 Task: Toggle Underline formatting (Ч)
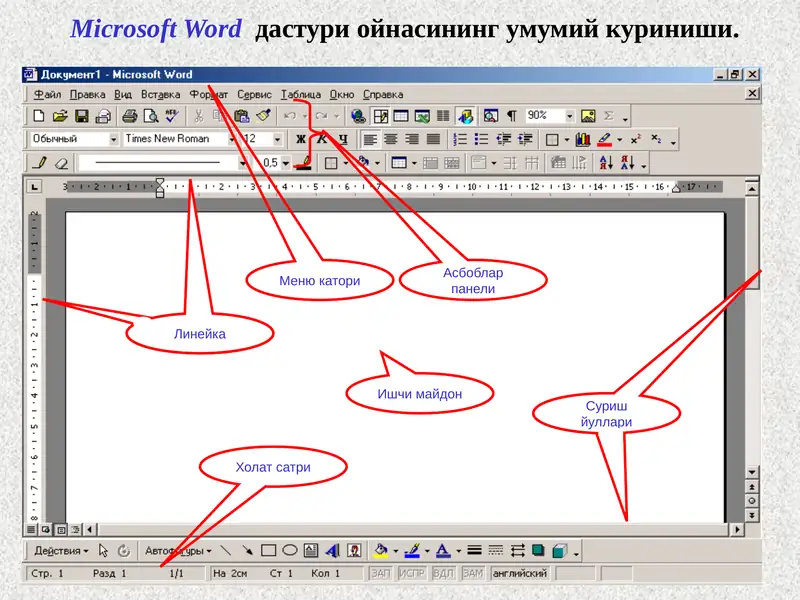pos(343,139)
